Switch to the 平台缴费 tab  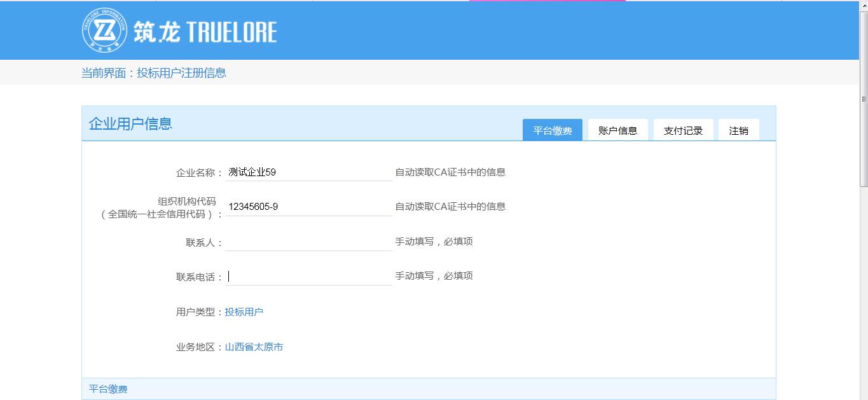pos(552,130)
